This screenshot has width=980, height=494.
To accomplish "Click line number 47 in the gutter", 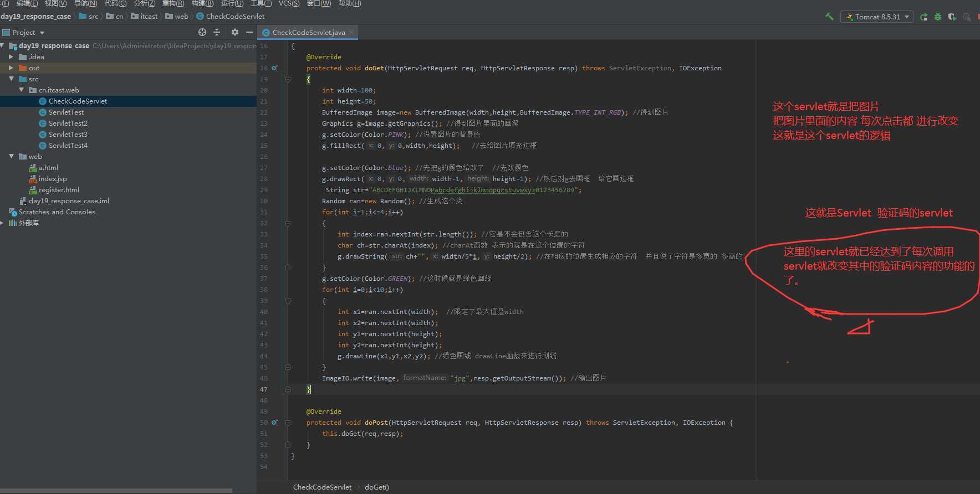I will pos(264,389).
